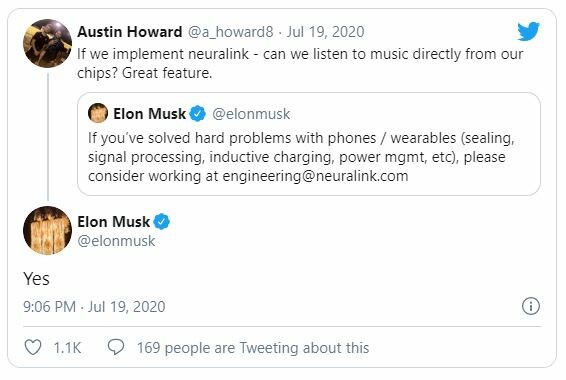566x380 pixels.
Task: Open the quoted tweet about engineering@neuralink.com
Action: (309, 144)
